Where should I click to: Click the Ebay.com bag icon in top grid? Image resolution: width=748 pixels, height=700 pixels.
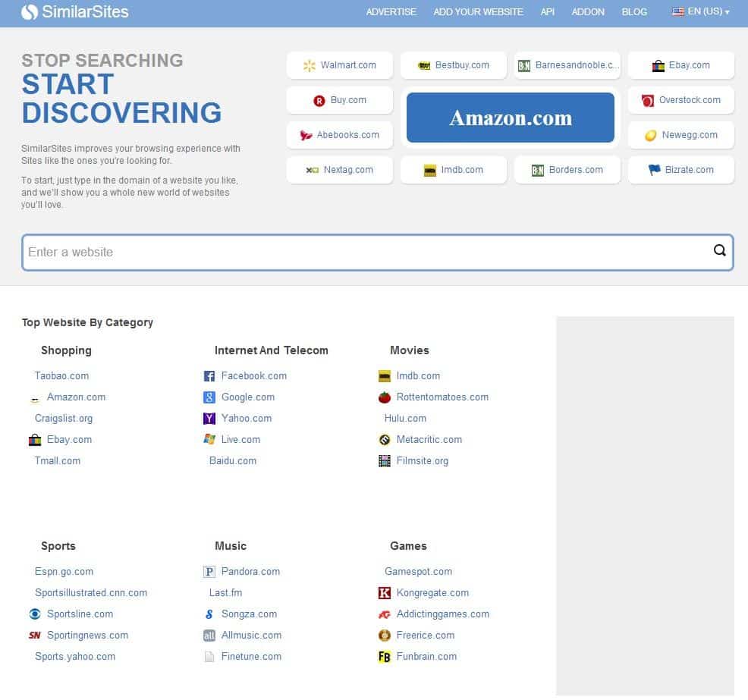pos(658,66)
